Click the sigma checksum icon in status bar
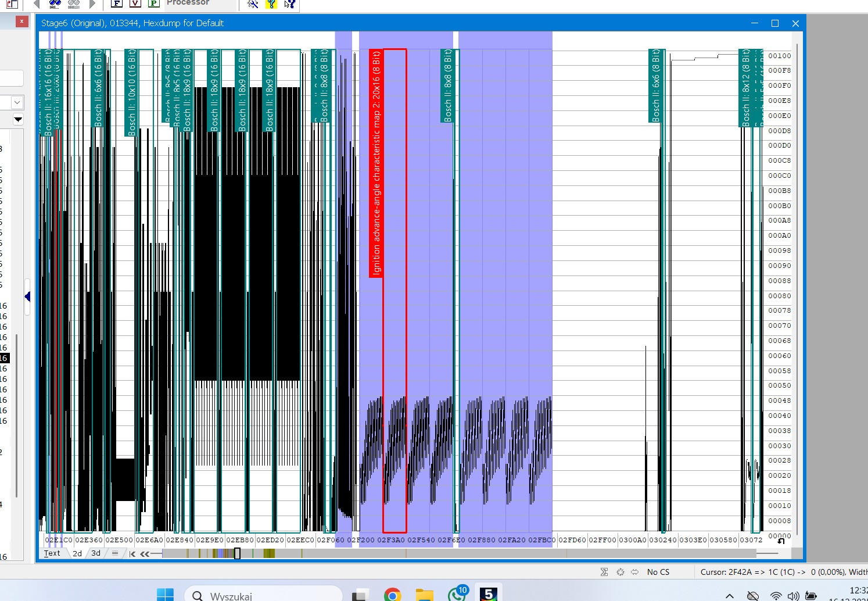This screenshot has width=868, height=601. 604,572
